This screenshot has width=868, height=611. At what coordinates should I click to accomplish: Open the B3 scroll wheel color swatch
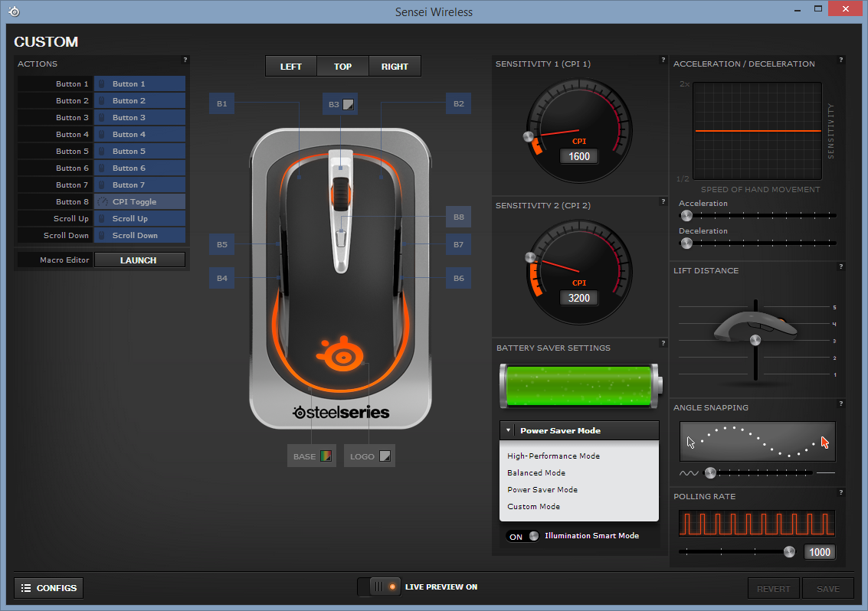[349, 104]
